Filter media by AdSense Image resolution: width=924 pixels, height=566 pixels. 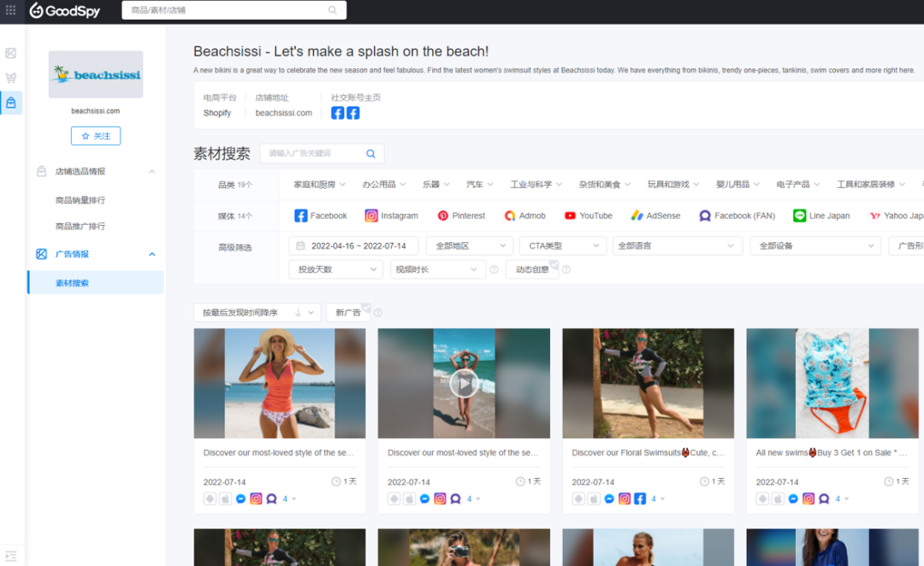click(x=655, y=215)
